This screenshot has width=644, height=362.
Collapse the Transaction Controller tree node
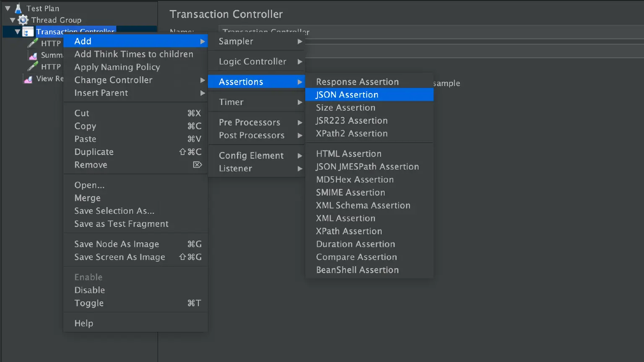point(17,31)
